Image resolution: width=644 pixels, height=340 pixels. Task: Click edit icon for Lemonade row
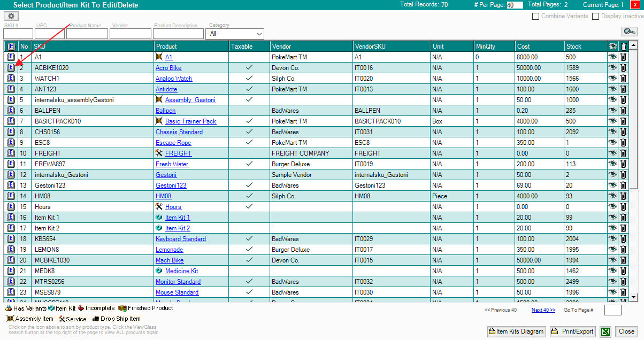(11, 250)
